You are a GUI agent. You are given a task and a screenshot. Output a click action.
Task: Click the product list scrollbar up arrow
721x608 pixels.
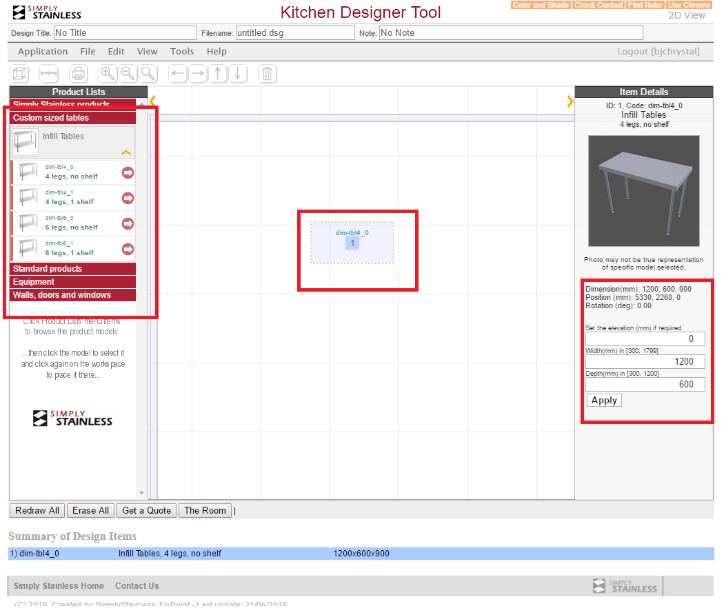(x=142, y=104)
